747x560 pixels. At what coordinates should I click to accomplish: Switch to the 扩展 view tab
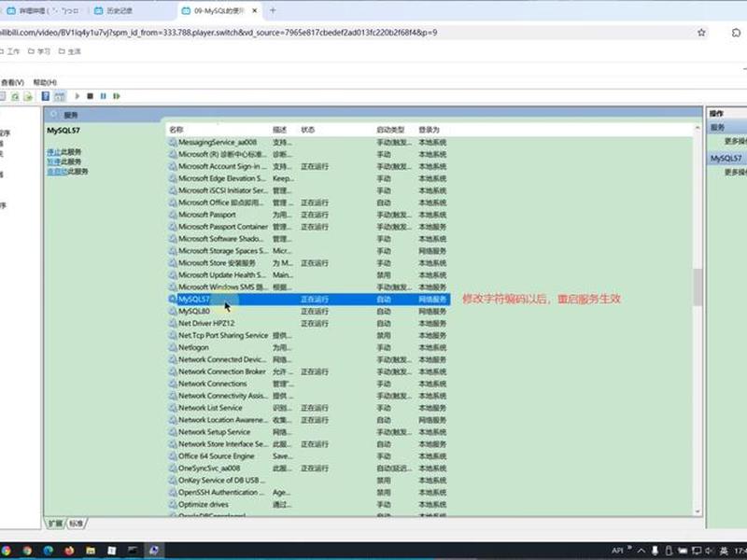tap(55, 524)
